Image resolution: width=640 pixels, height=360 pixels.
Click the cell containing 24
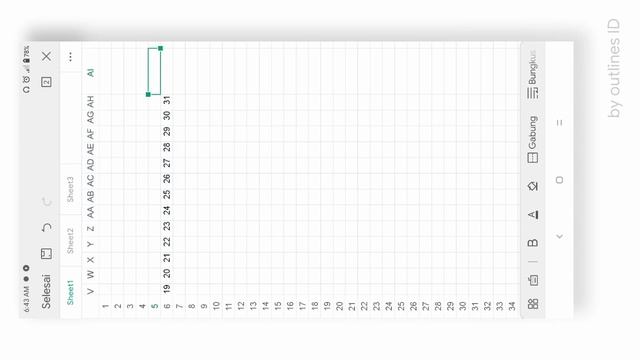point(167,211)
